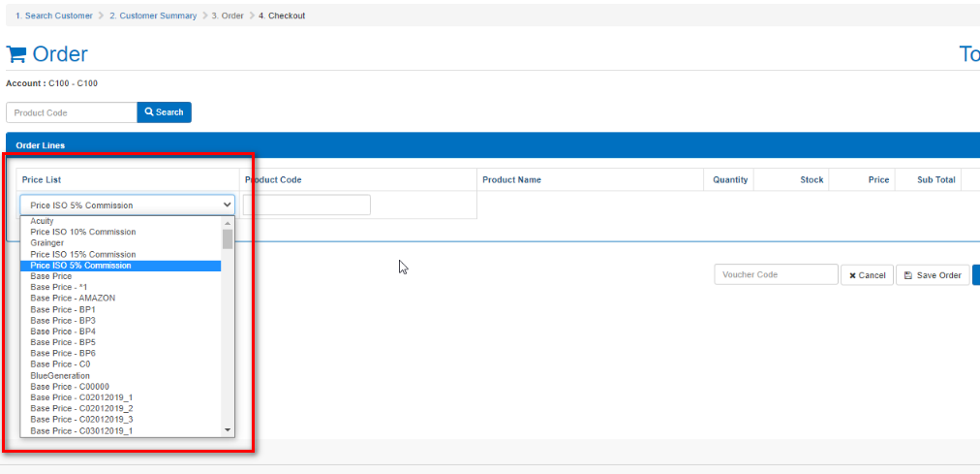Image resolution: width=980 pixels, height=474 pixels.
Task: Focus the order line Product Code input
Action: point(307,205)
